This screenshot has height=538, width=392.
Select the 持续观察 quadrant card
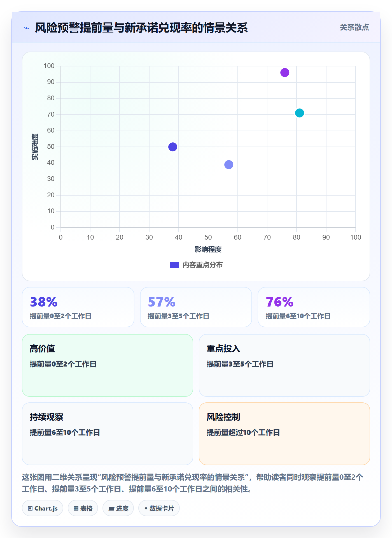(108, 434)
